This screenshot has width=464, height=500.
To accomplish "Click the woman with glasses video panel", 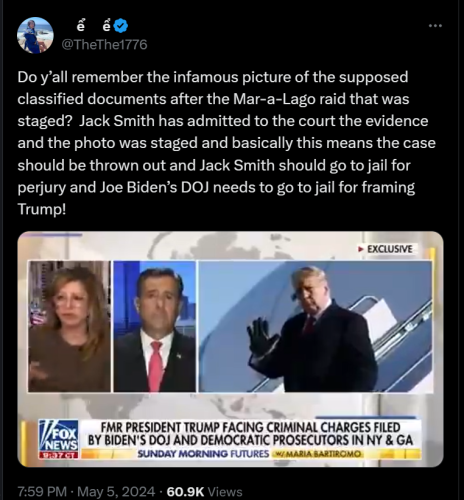I will click(69, 326).
